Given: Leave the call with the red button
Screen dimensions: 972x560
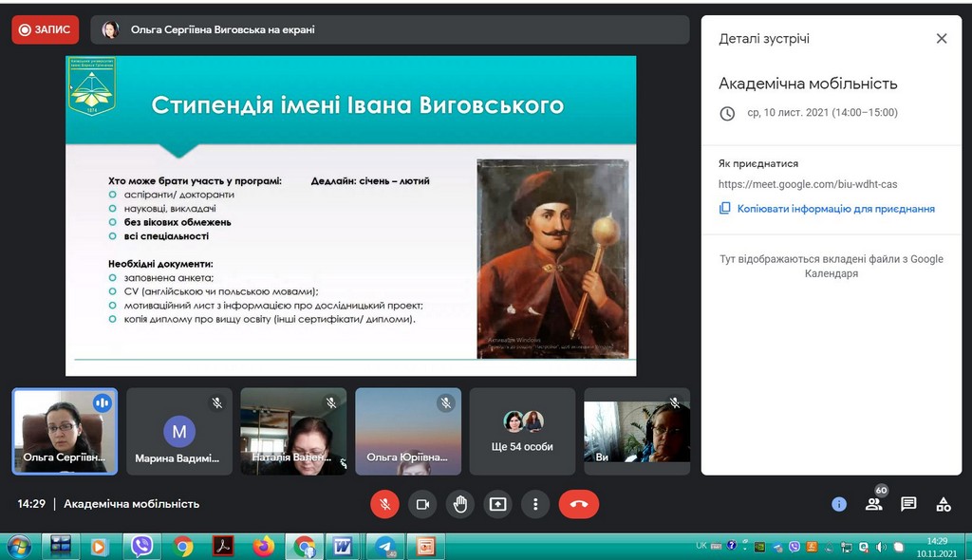Looking at the screenshot, I should [x=579, y=504].
